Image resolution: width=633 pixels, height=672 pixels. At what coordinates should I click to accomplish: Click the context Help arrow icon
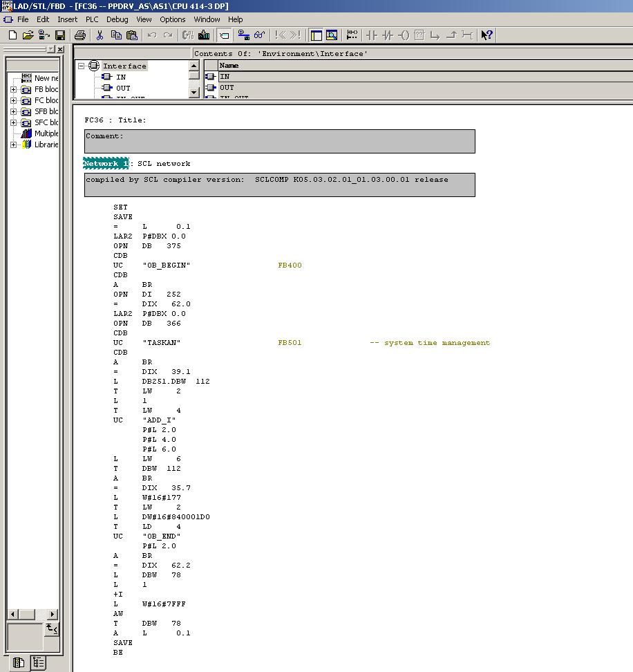click(486, 35)
